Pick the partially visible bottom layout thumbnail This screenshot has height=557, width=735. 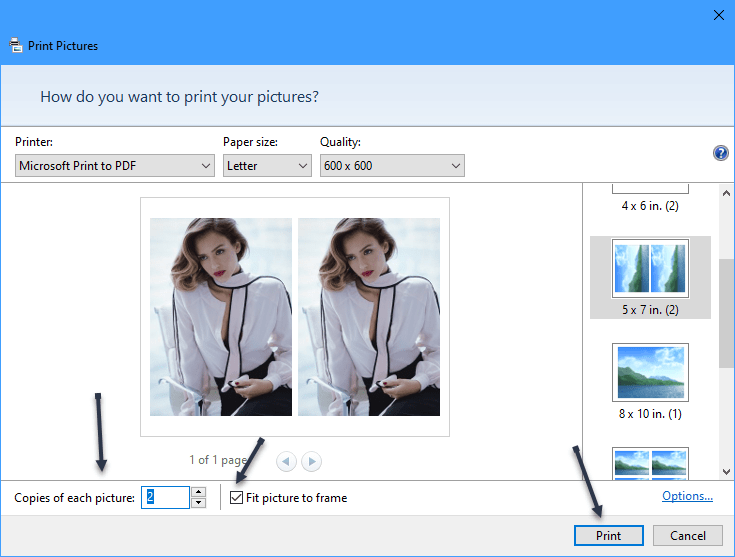(x=650, y=463)
